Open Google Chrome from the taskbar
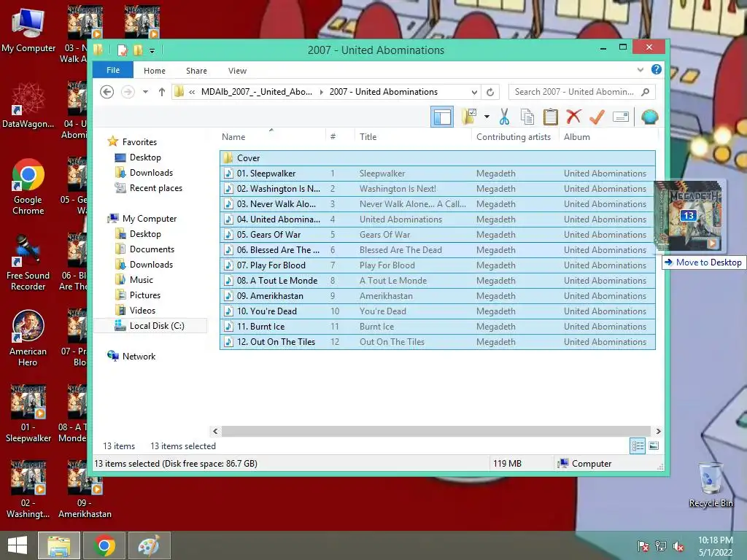Image resolution: width=747 pixels, height=560 pixels. tap(104, 545)
